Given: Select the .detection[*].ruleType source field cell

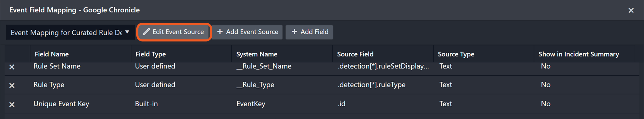Looking at the screenshot, I should tap(371, 85).
